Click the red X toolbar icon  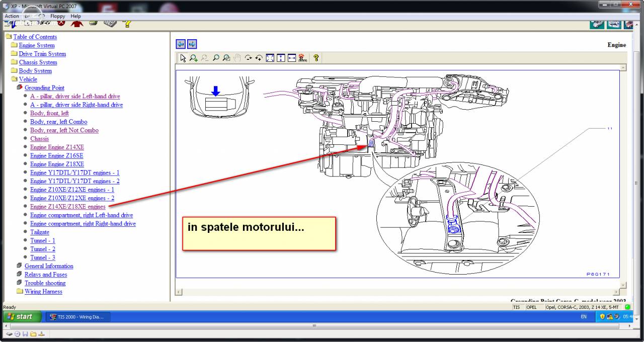pos(61,23)
